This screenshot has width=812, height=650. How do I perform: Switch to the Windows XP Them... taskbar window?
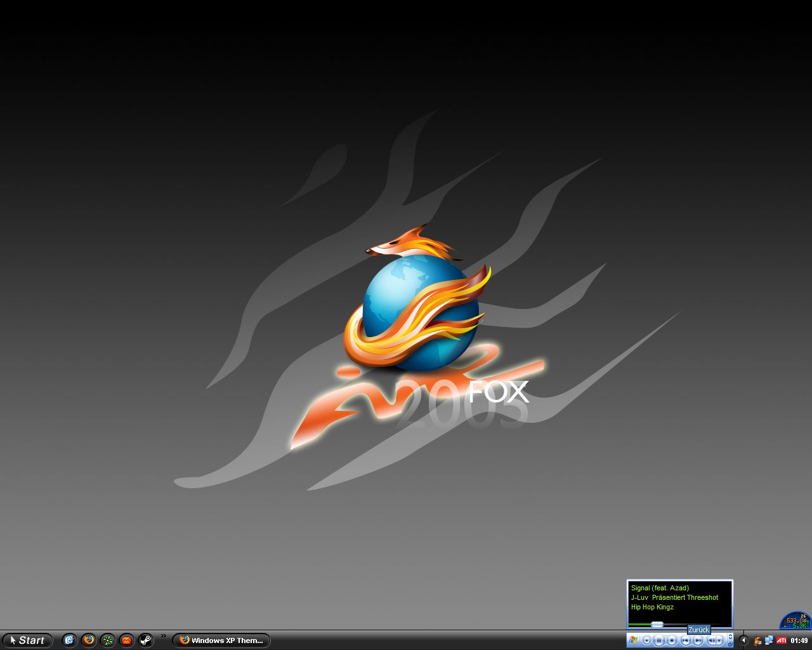(x=221, y=640)
